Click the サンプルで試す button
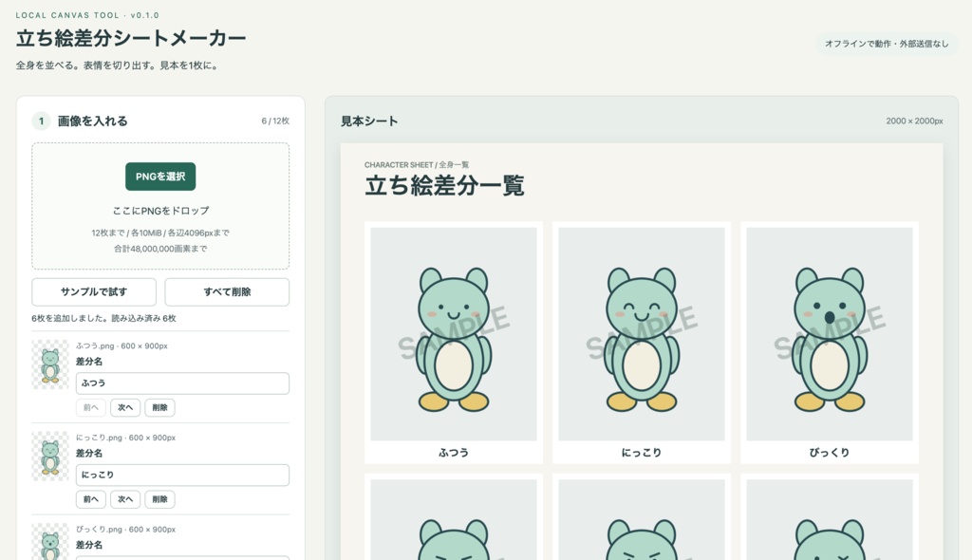The image size is (972, 560). [x=94, y=292]
